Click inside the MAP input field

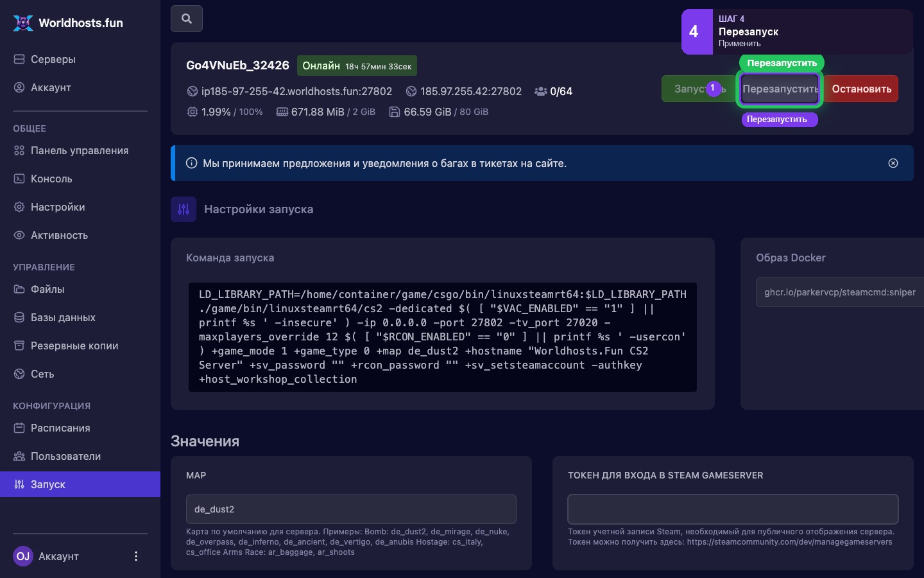coord(351,509)
